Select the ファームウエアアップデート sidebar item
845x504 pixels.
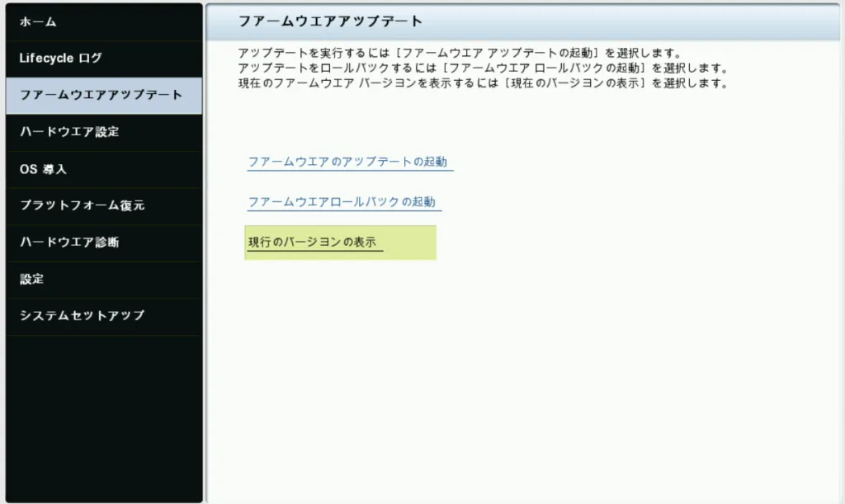tap(102, 95)
